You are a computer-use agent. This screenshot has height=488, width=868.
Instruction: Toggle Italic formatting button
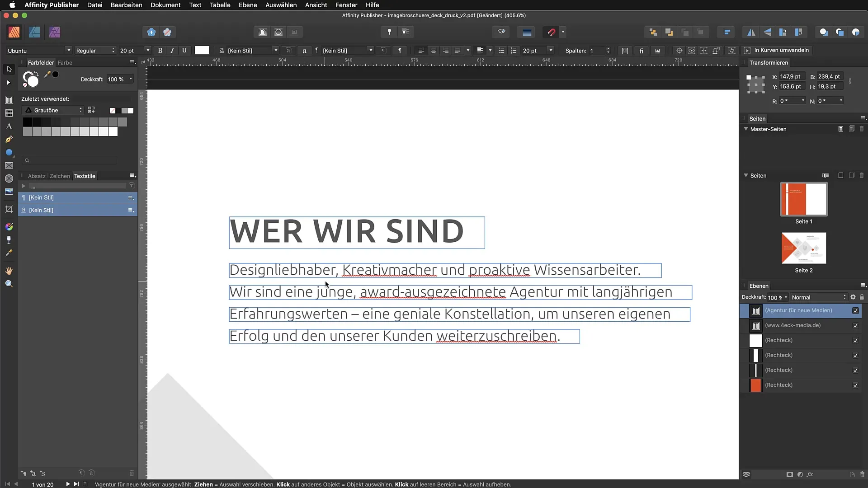(x=172, y=51)
